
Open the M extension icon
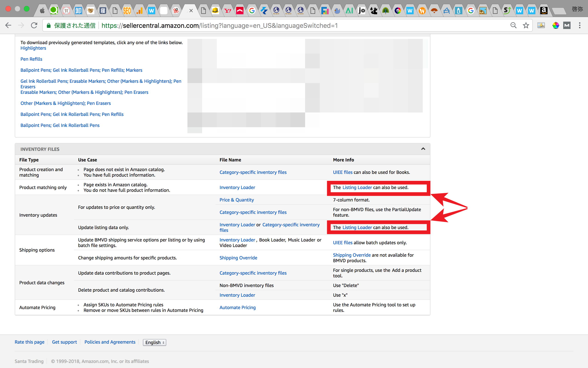click(567, 25)
